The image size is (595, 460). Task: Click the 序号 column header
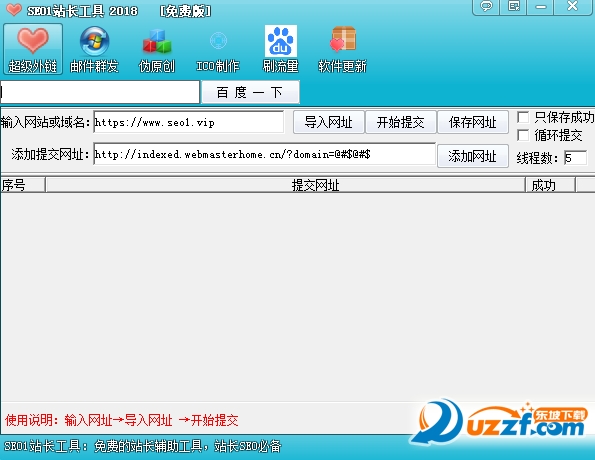(x=23, y=185)
